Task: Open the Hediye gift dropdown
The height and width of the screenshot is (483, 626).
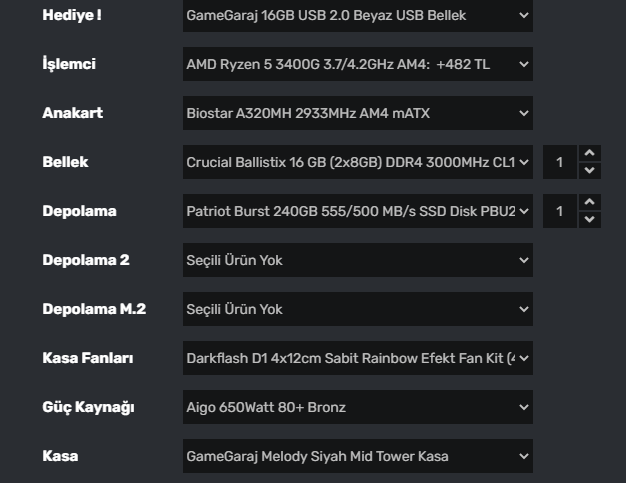Action: pos(357,16)
